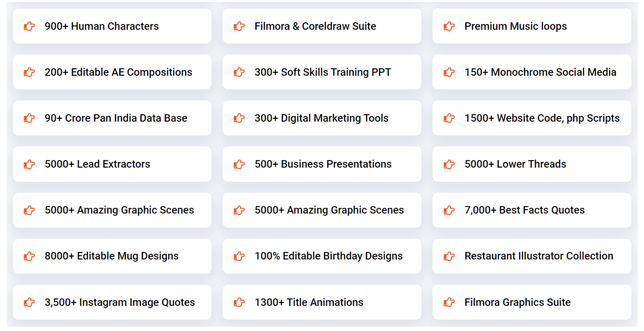The image size is (644, 331).
Task: Click the hand icon beside 200+ Editable AE Compositions
Action: coord(29,72)
